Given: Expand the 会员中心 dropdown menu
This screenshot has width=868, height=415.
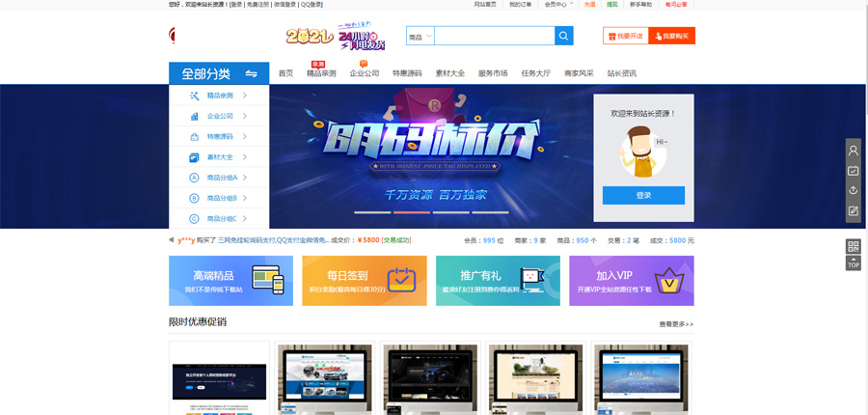Looking at the screenshot, I should tap(558, 5).
